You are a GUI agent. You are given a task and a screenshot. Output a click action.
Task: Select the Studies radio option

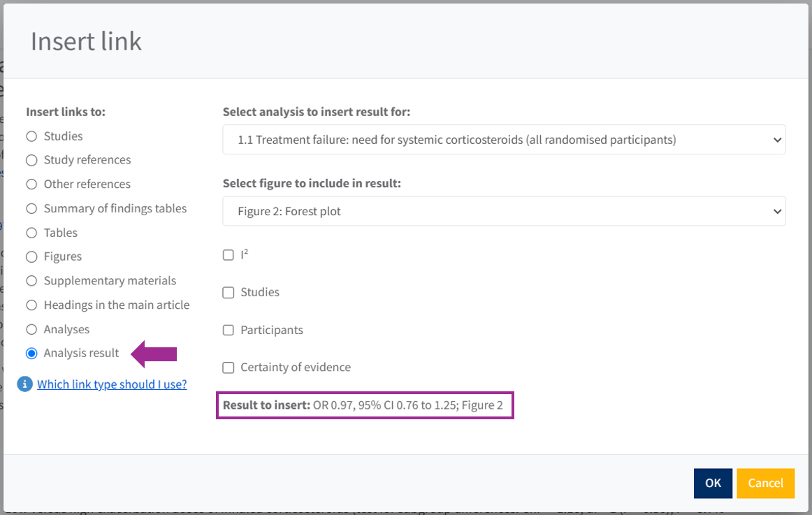tap(31, 136)
